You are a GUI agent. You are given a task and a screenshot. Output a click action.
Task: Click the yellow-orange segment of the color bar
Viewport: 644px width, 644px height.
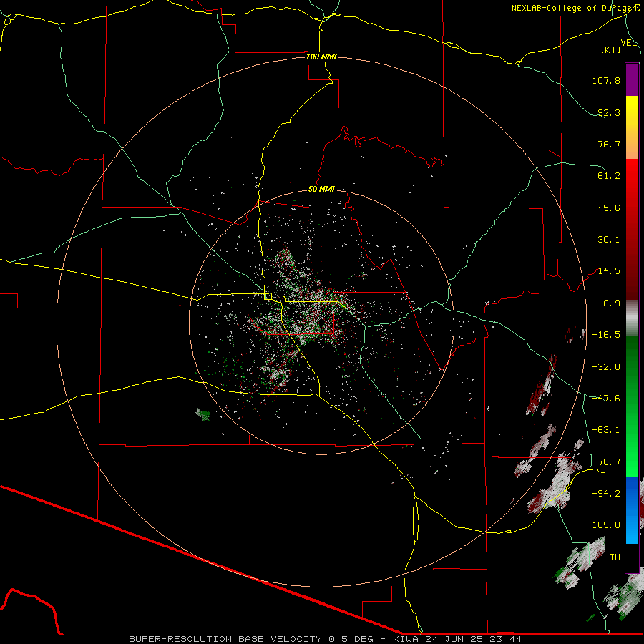pos(632,127)
